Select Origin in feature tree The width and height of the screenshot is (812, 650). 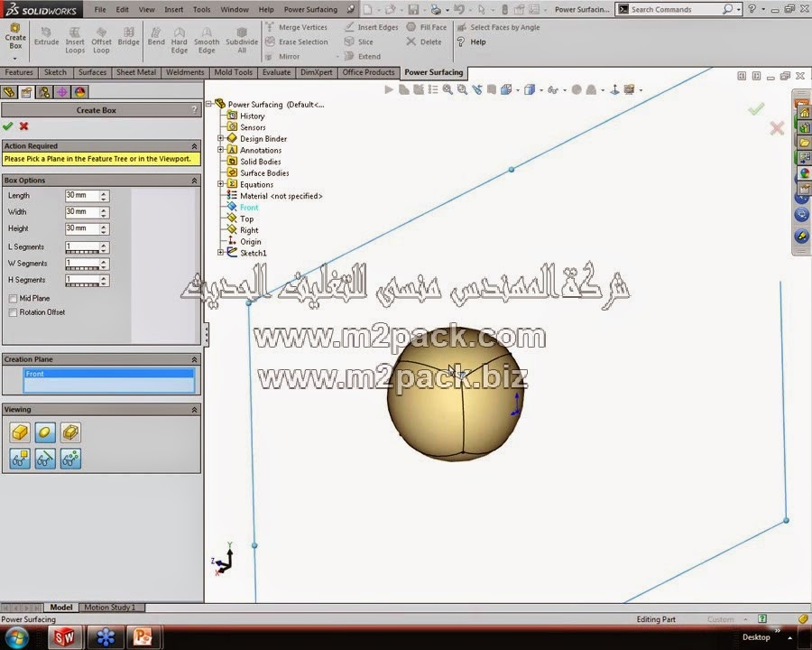point(250,242)
